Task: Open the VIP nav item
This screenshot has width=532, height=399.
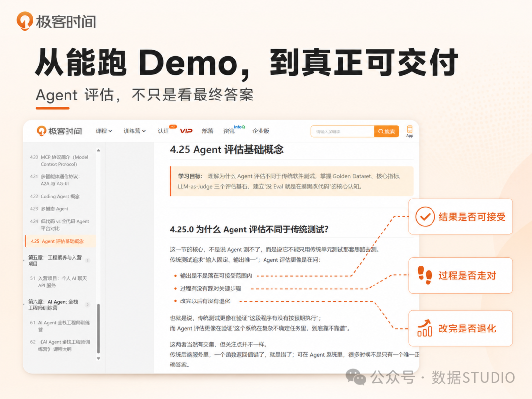Action: click(x=186, y=131)
